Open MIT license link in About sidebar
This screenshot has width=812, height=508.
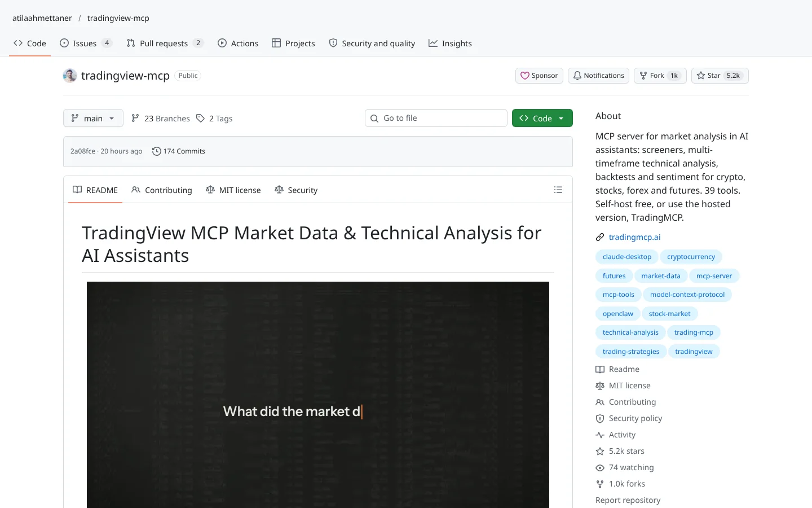click(623, 386)
